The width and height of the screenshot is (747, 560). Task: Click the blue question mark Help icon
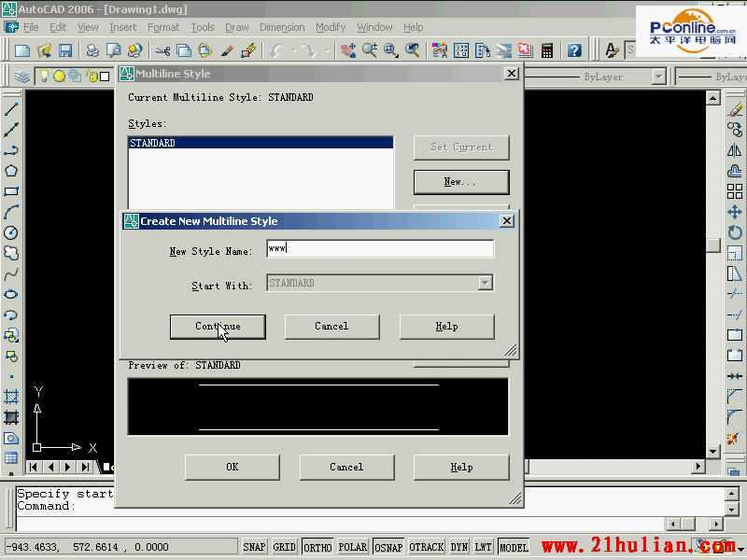pyautogui.click(x=574, y=50)
